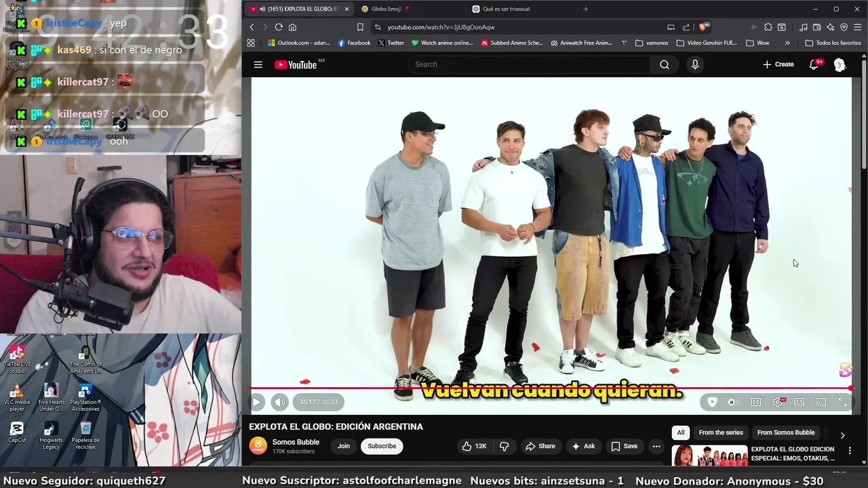The width and height of the screenshot is (868, 488).
Task: Close the Explota el Globo tab
Action: tap(347, 9)
